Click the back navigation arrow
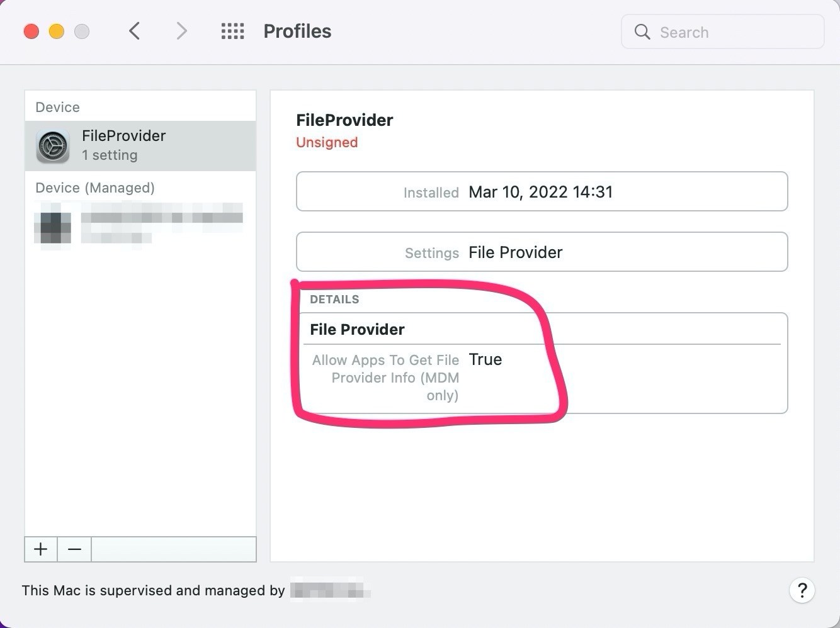The height and width of the screenshot is (628, 840). 134,31
